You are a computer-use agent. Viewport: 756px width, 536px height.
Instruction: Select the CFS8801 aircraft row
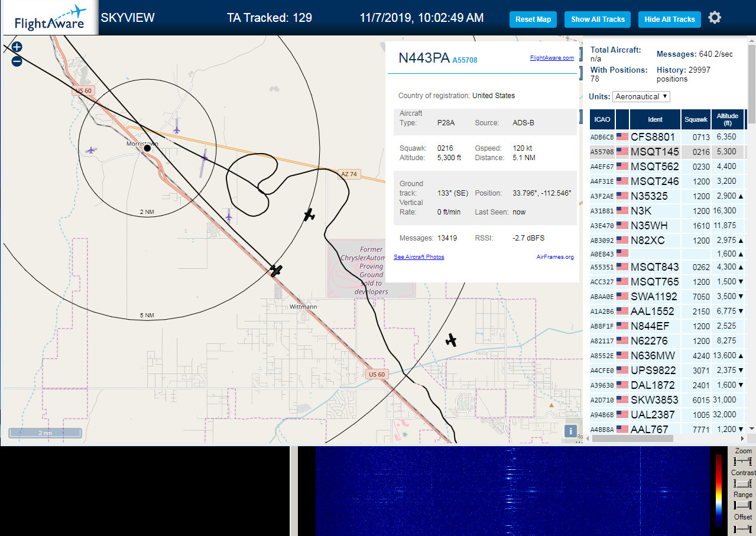(x=667, y=137)
